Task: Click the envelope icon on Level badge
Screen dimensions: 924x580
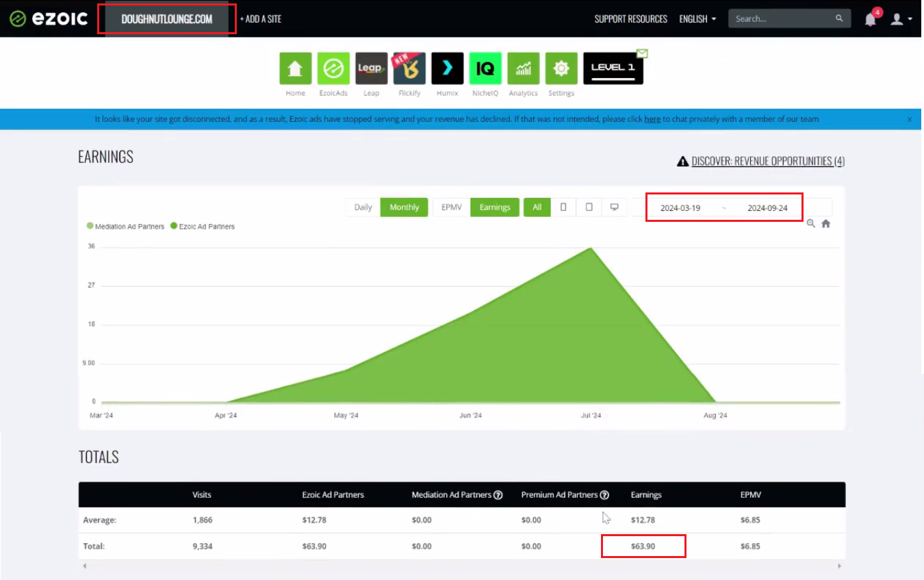Action: (642, 53)
